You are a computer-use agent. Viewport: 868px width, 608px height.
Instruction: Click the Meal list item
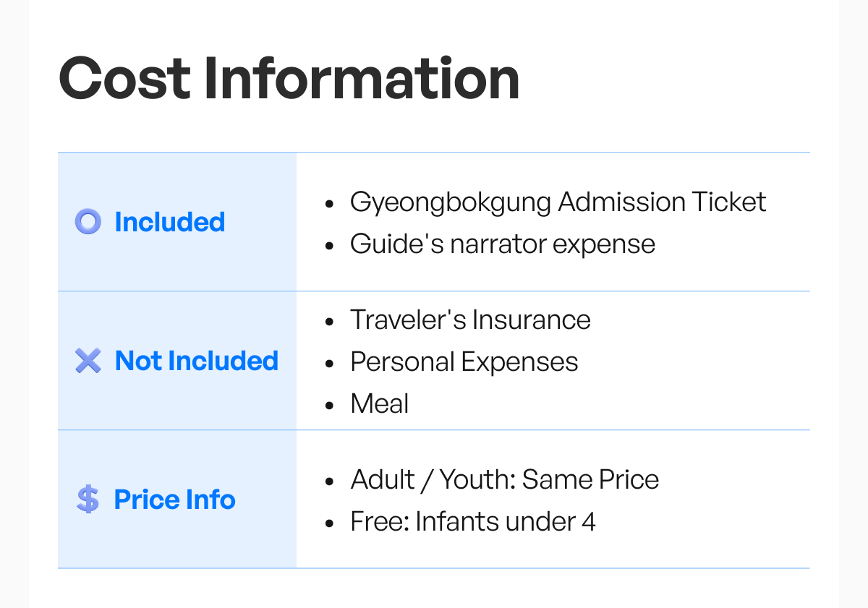point(380,403)
